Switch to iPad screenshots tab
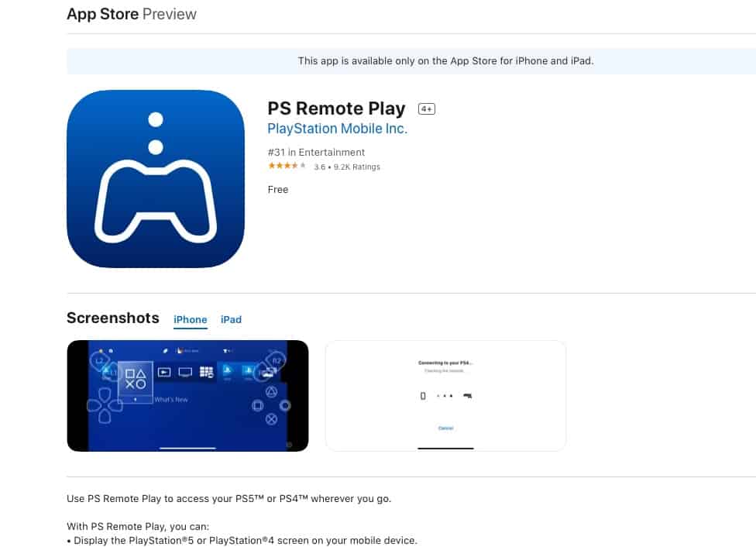 (231, 319)
